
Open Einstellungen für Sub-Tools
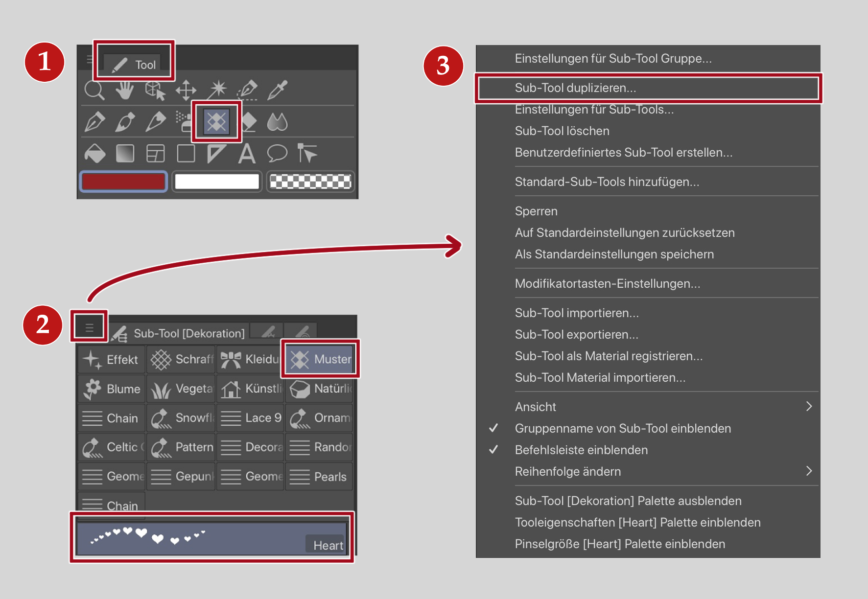click(648, 110)
